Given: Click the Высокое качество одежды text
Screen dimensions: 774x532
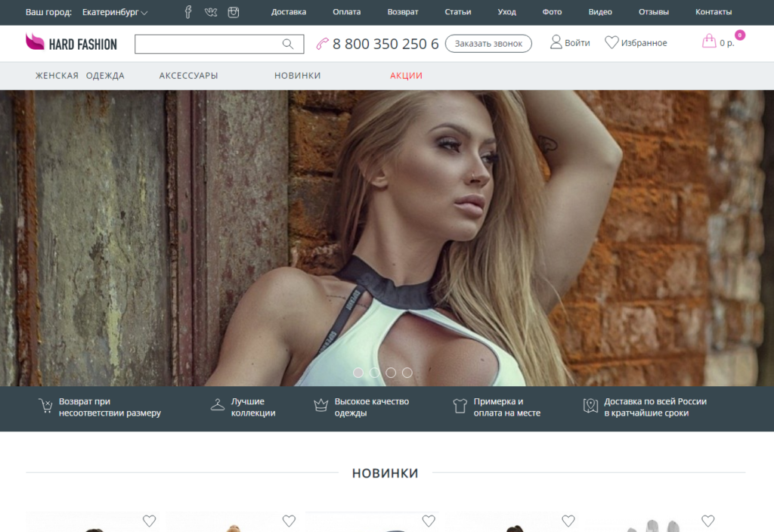Looking at the screenshot, I should [x=372, y=407].
